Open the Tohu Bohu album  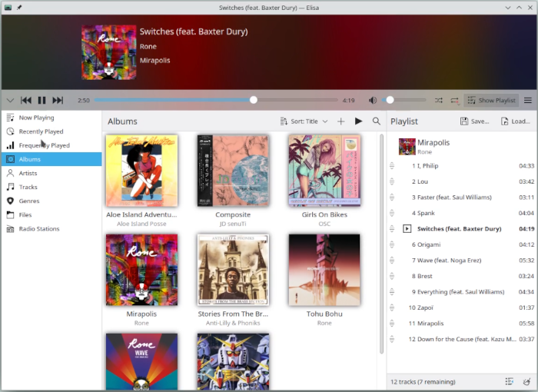click(324, 270)
